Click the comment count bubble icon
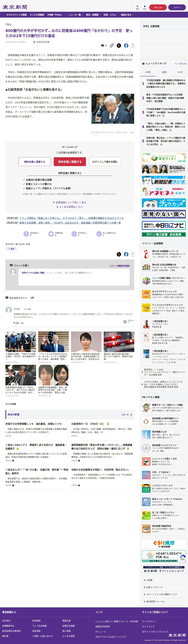 click(x=102, y=45)
